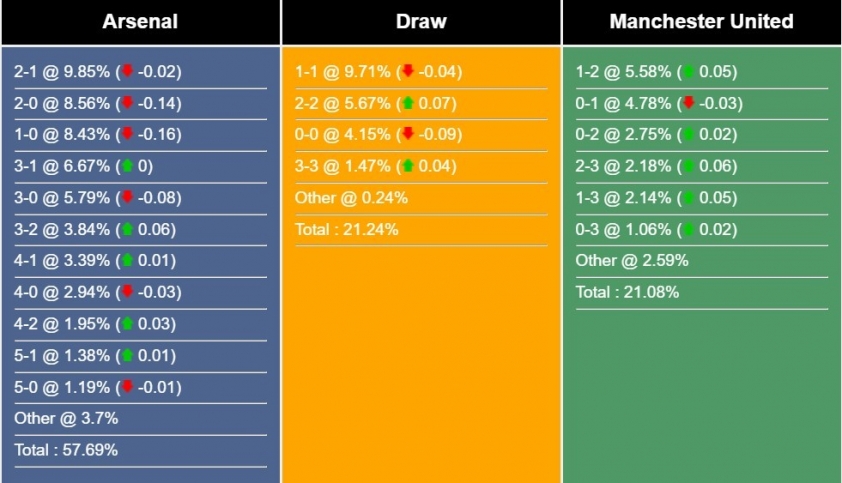Select the Draw column header
842x483 pixels.
pos(421,22)
